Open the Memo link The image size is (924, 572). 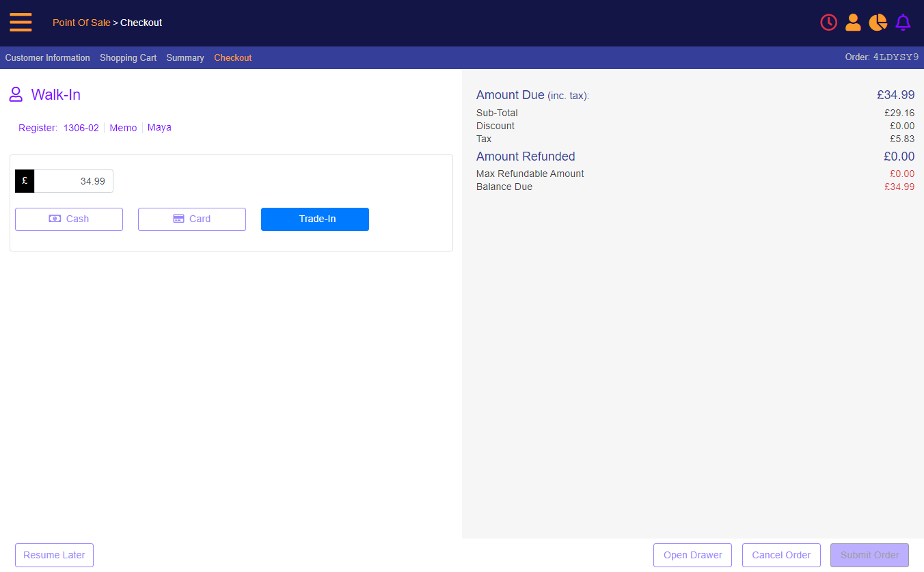click(x=123, y=128)
